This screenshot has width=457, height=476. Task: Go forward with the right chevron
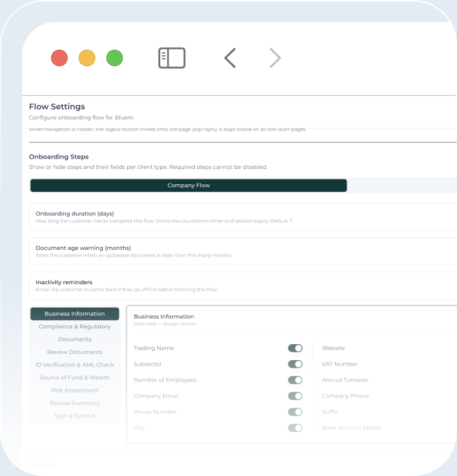(x=275, y=58)
